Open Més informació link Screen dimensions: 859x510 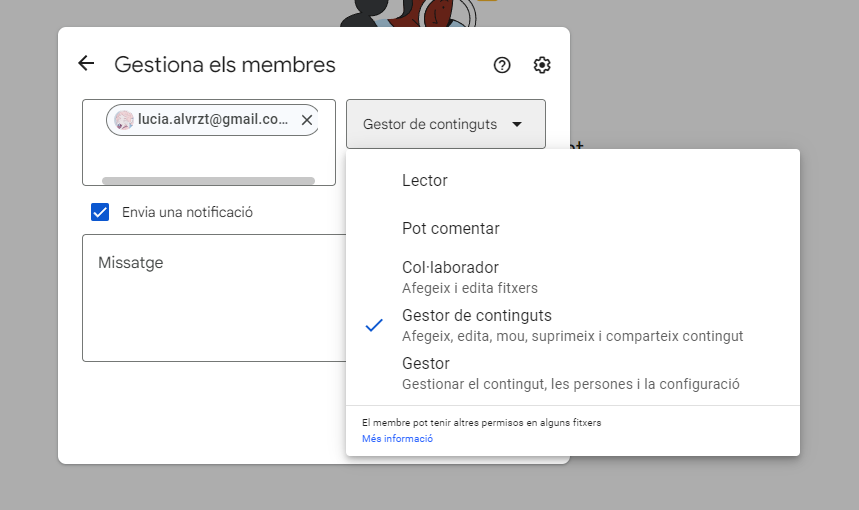397,438
